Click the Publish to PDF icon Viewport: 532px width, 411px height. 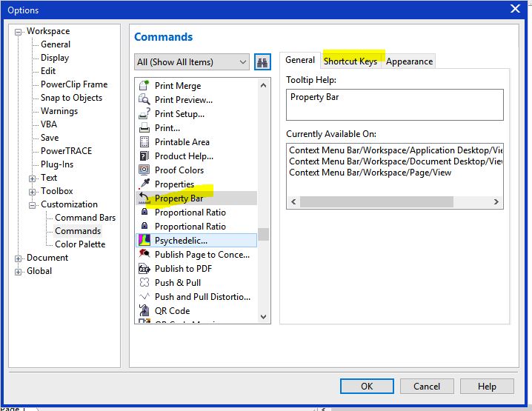(144, 268)
